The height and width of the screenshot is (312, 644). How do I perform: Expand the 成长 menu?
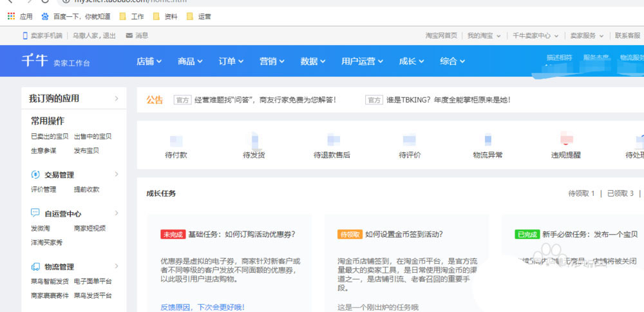(x=412, y=61)
